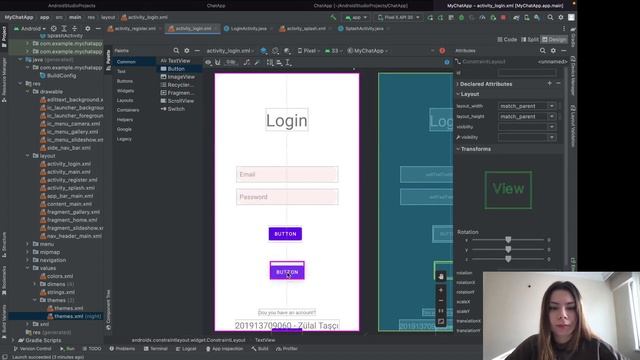Click the clear constraints icon in designer toolbar
Screen dimensions: 640x360
tap(247, 62)
